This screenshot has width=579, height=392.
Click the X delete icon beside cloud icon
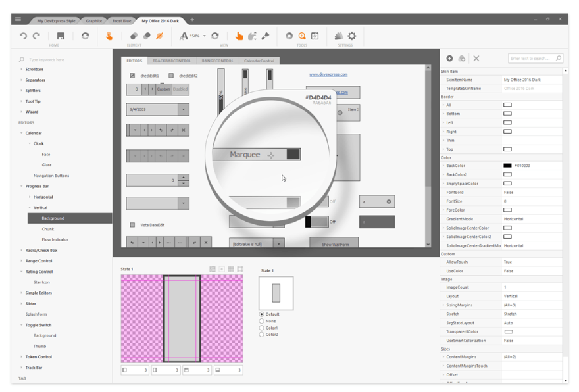[476, 58]
